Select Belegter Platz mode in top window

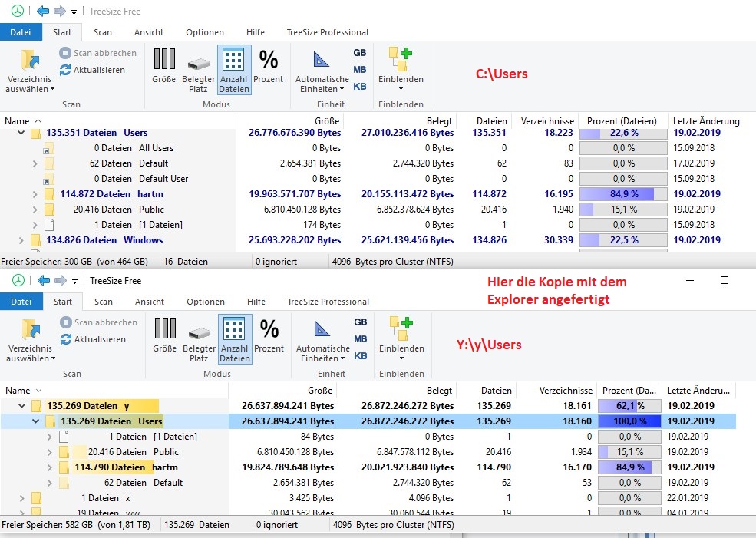click(x=198, y=70)
